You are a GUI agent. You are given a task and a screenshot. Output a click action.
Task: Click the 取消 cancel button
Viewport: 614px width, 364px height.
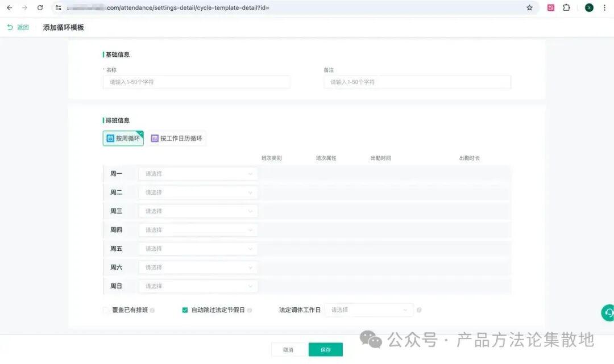pos(288,350)
